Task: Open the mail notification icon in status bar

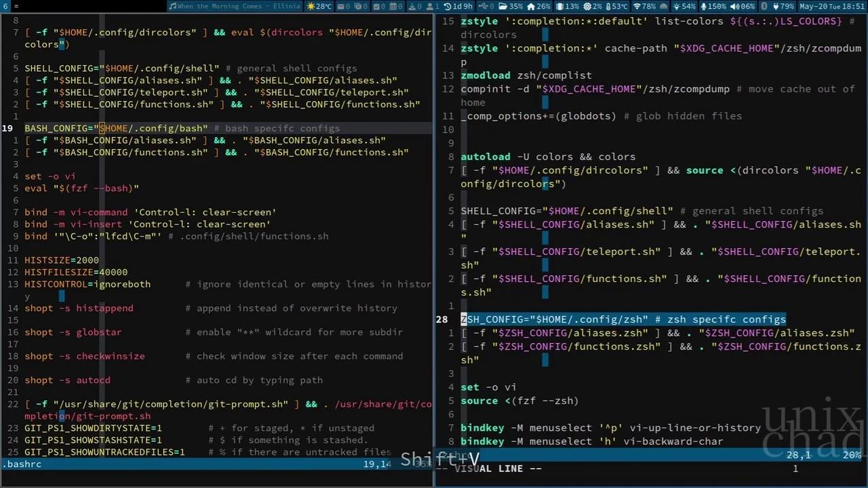Action: [341, 5]
